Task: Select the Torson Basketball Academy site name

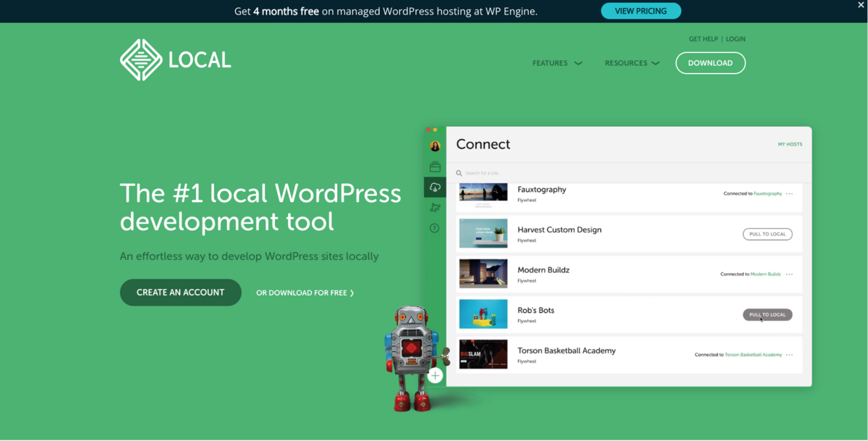Action: point(566,350)
